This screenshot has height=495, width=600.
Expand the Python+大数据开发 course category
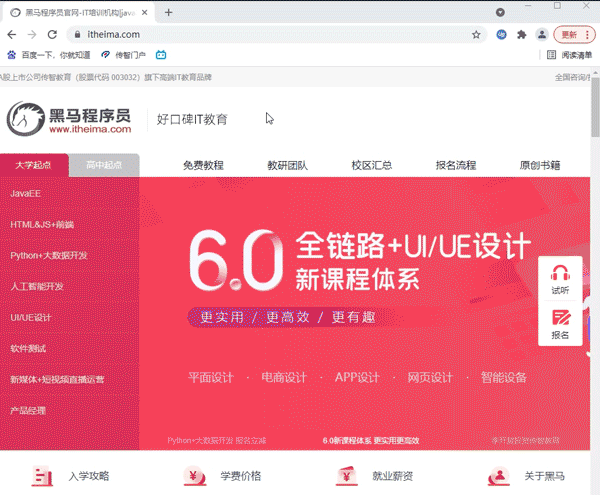(49, 255)
